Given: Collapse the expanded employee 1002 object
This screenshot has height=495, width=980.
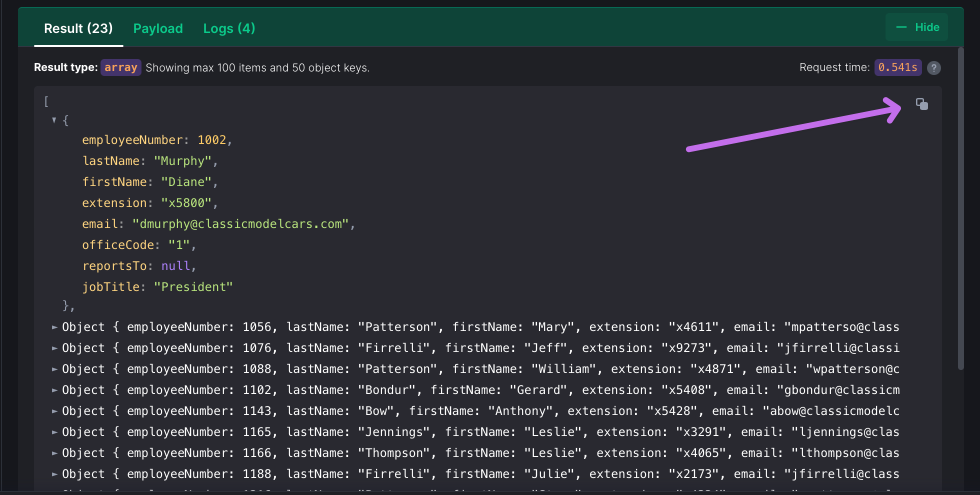Looking at the screenshot, I should click(54, 120).
